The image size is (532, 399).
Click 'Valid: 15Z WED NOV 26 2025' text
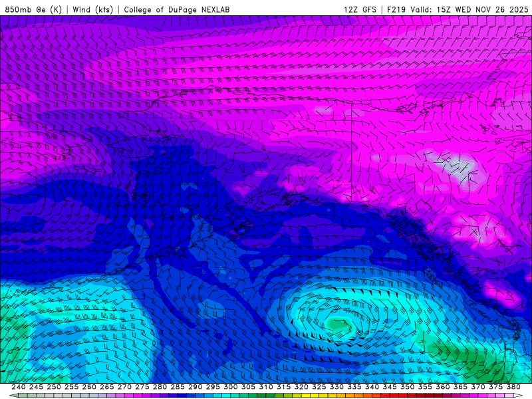tap(469, 9)
